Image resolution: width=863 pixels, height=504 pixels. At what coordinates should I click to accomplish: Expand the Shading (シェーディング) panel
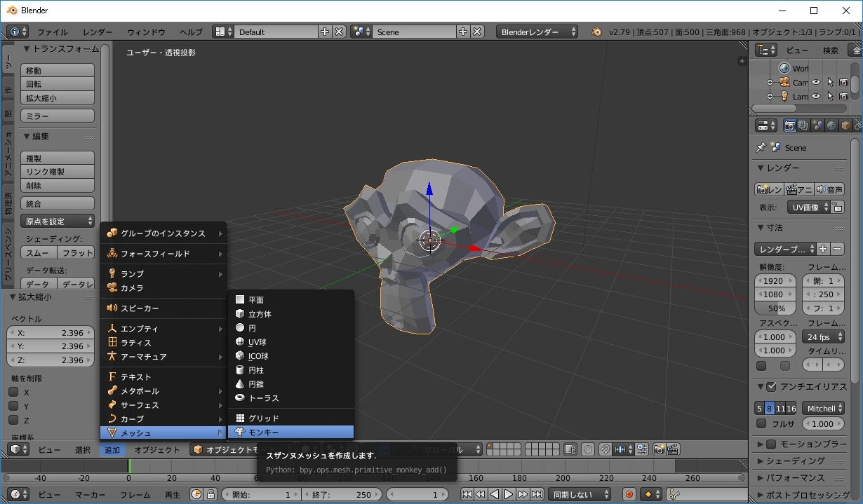801,461
